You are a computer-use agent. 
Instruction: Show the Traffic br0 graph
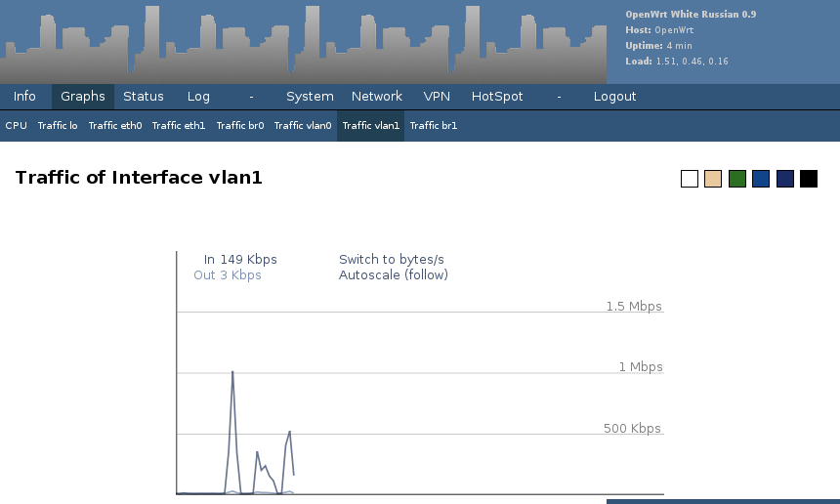click(x=240, y=126)
